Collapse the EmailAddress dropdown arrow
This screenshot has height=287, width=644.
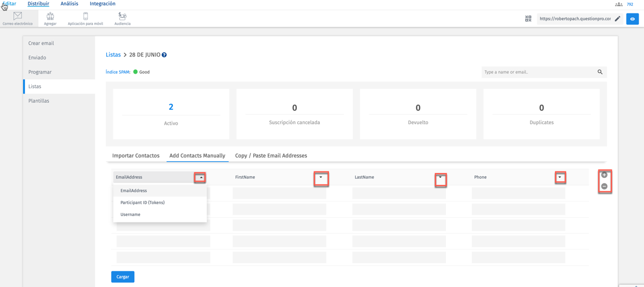(201, 177)
